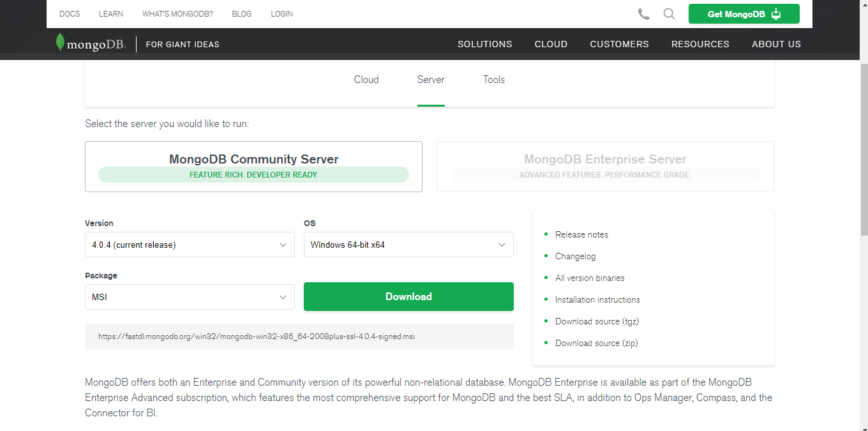Click the FEATURE RICH. DEVELOPER READY. badge
Screen dimensions: 868x431
pos(253,175)
